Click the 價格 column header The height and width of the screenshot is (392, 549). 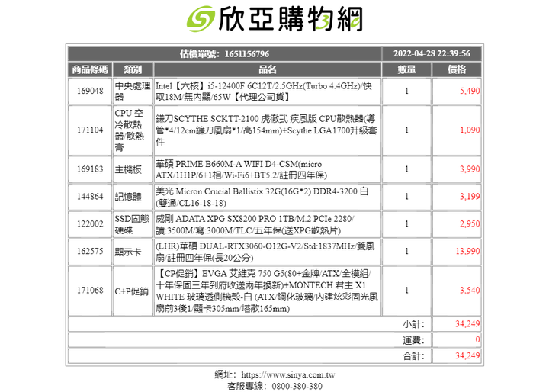457,69
